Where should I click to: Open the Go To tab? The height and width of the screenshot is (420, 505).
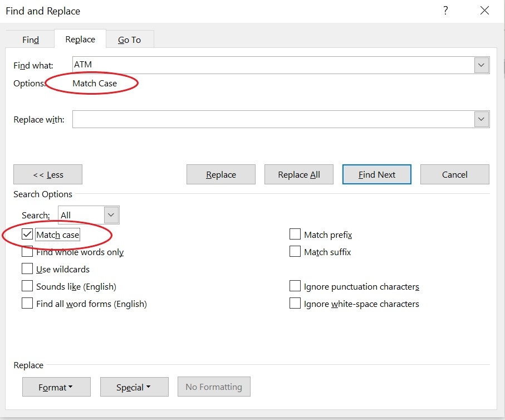click(x=129, y=40)
